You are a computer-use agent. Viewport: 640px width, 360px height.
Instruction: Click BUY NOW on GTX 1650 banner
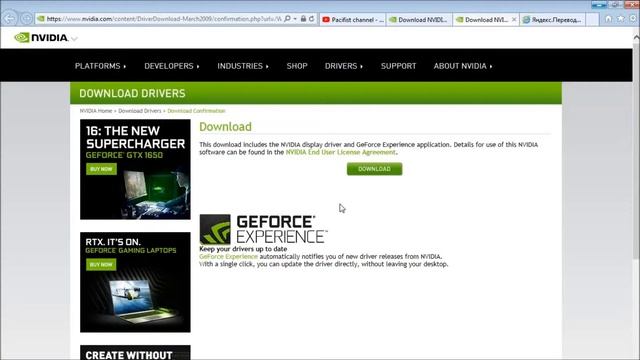[101, 169]
